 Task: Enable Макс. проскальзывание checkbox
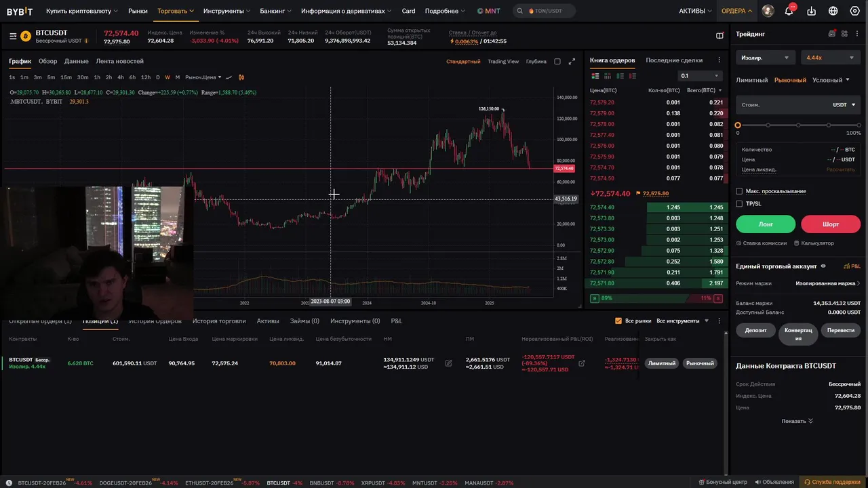click(x=739, y=191)
